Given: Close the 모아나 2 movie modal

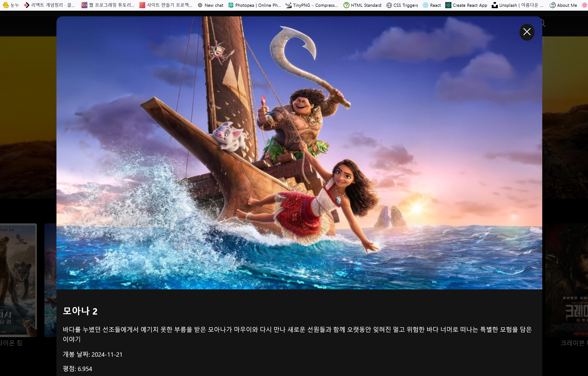Looking at the screenshot, I should tap(527, 32).
